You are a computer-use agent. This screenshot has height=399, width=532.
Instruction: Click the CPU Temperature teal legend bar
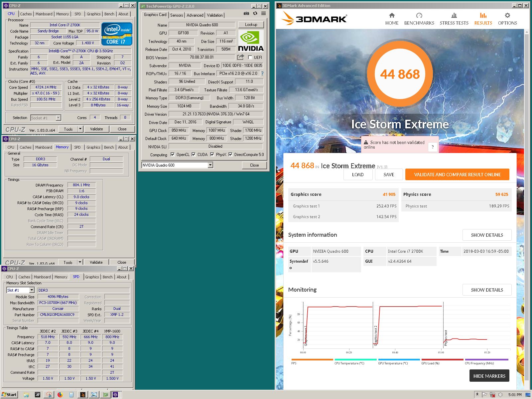coord(355,359)
